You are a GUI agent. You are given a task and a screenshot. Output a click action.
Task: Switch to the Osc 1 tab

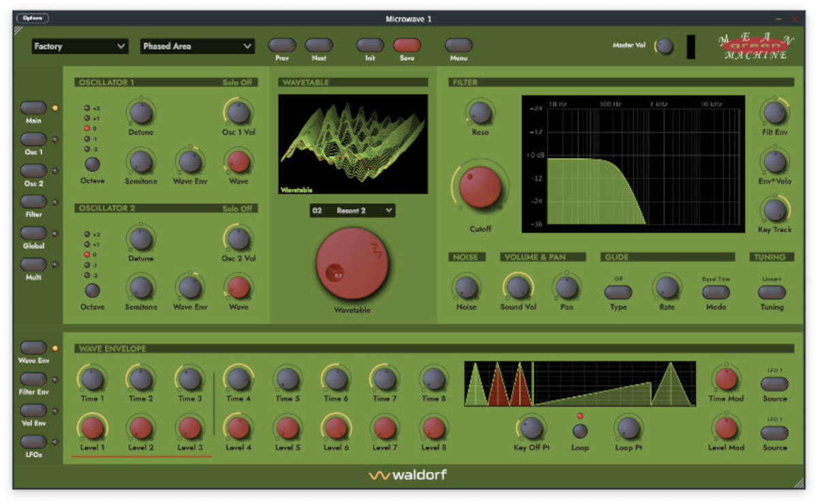(x=33, y=139)
